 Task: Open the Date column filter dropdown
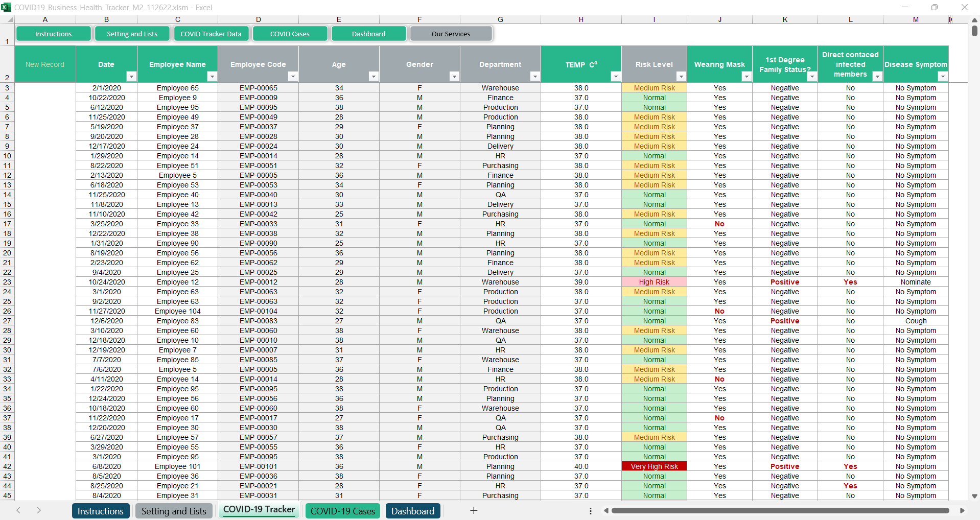coord(131,77)
